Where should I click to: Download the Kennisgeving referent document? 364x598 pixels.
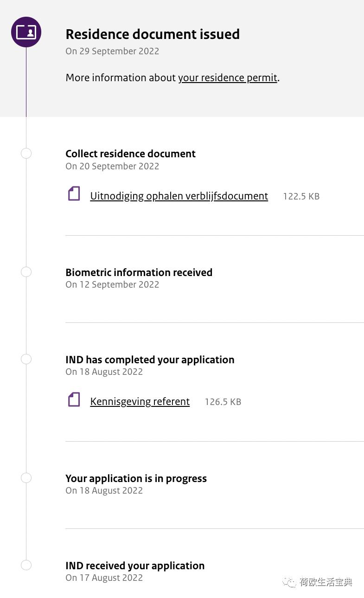click(140, 401)
